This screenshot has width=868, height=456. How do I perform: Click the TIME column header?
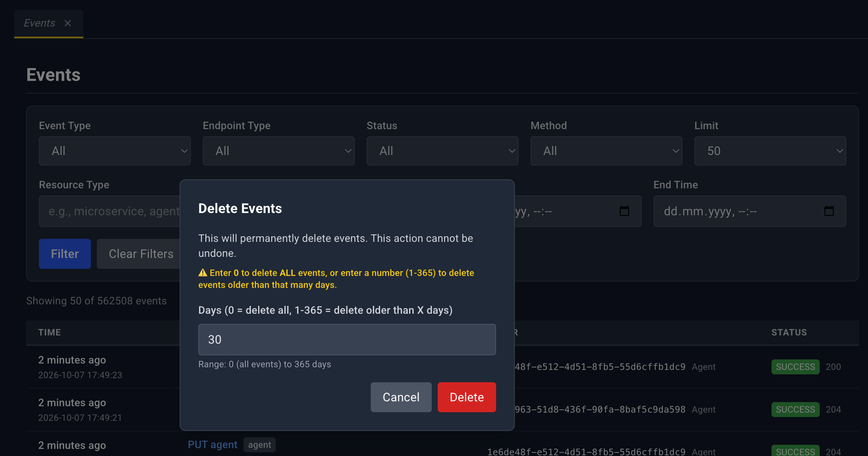tap(49, 332)
